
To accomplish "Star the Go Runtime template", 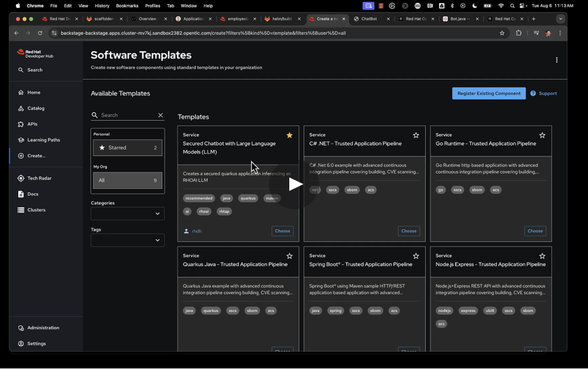I will click(542, 135).
